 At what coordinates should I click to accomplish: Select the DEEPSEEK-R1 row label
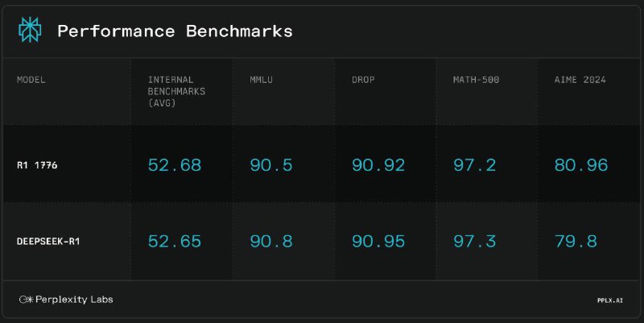coord(48,241)
